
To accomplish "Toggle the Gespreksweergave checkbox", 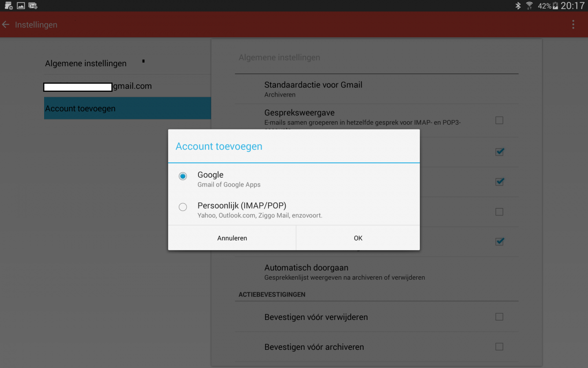I will pos(499,120).
